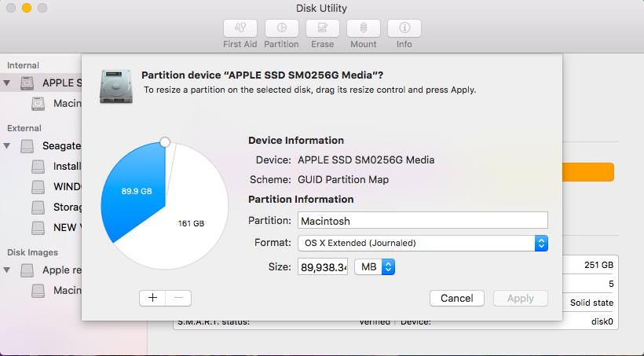Select the Apple disk image icon
Viewport: 644px width, 356px height.
coord(27,270)
